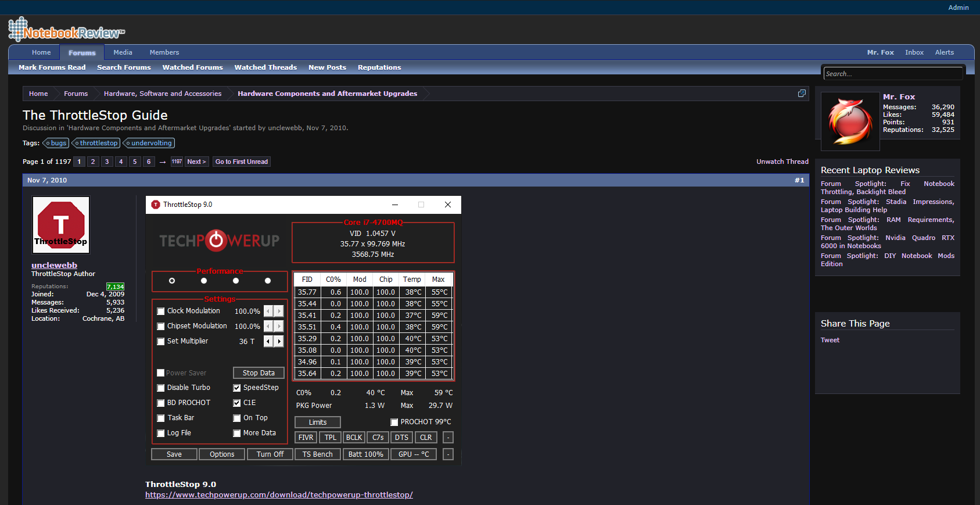The width and height of the screenshot is (980, 505).
Task: Decrease Clock Modulation with left arrow
Action: coord(268,311)
